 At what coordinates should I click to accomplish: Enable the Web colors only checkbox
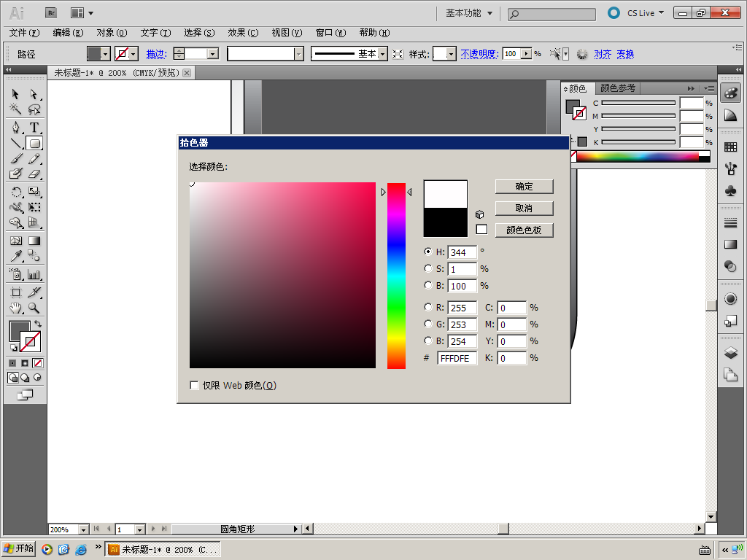pos(194,385)
